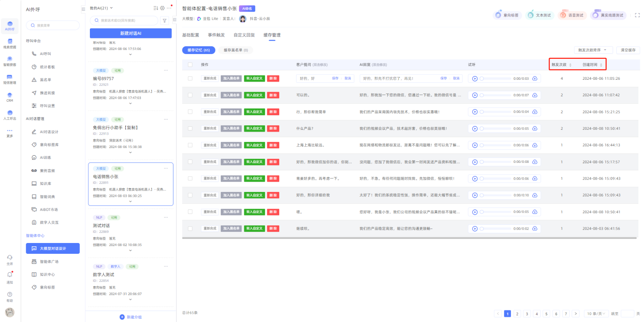
Task: Download audio for the 可以的 row
Action: tap(535, 95)
